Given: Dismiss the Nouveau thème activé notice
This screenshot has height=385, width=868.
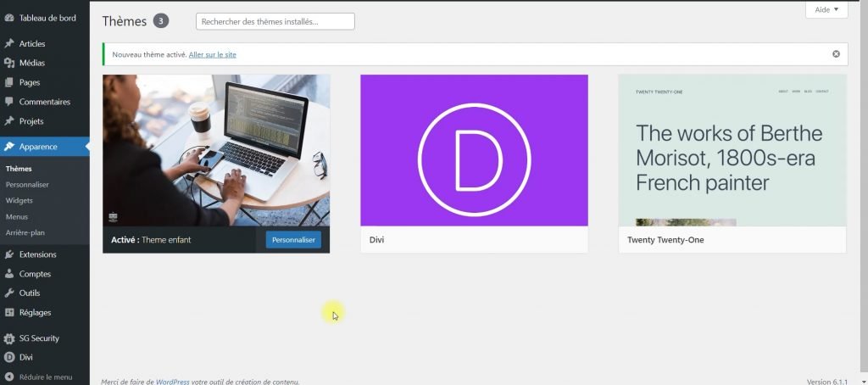Looking at the screenshot, I should click(836, 54).
